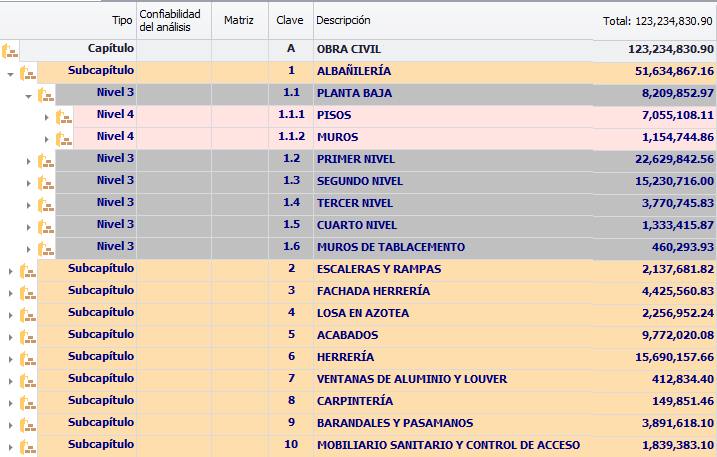The height and width of the screenshot is (457, 717).
Task: Collapse the ALBAÑILERÍA subcapítulo
Action: pyautogui.click(x=10, y=72)
